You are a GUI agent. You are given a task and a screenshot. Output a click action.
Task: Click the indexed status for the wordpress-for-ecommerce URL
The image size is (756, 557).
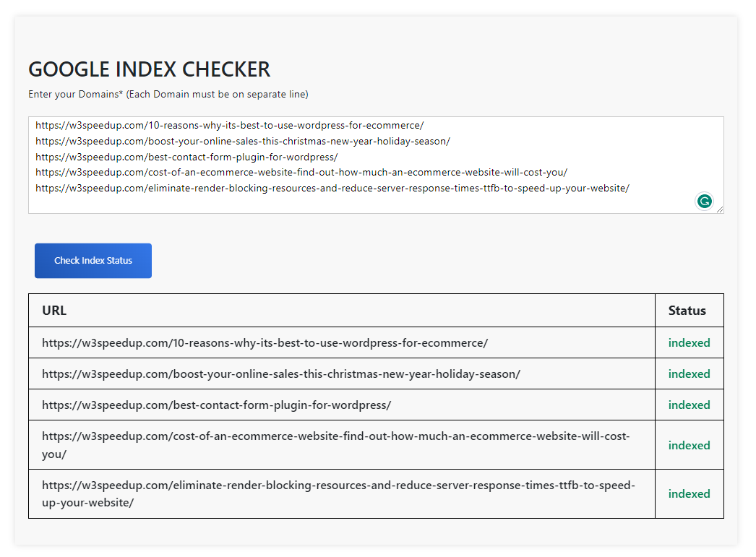point(689,342)
